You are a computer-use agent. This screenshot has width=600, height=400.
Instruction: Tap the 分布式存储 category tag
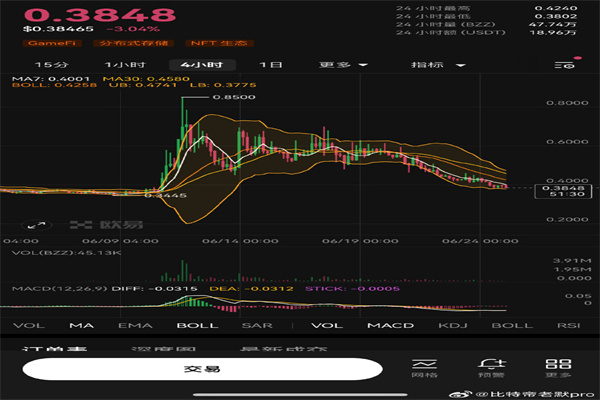click(x=134, y=44)
